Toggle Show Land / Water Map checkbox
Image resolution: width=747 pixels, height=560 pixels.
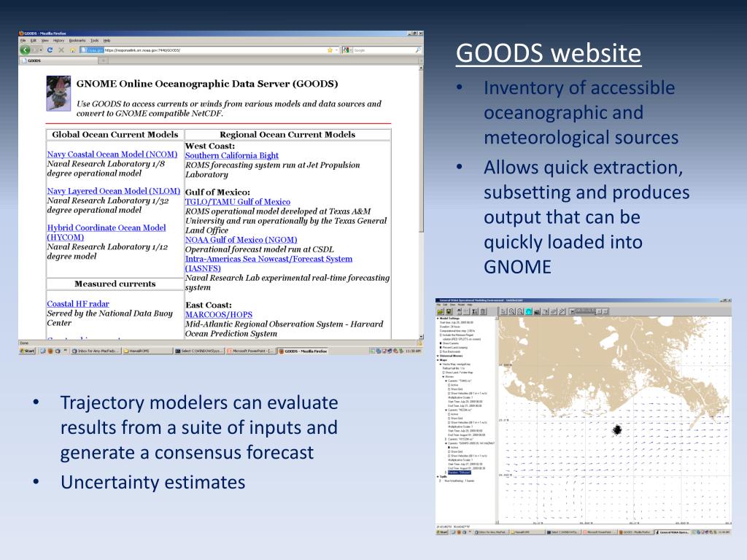point(444,373)
